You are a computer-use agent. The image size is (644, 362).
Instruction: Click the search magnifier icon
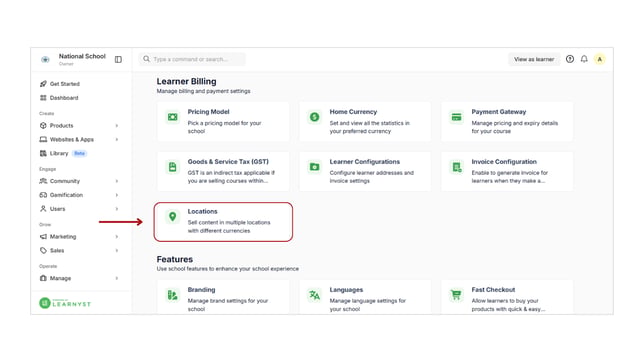[146, 59]
